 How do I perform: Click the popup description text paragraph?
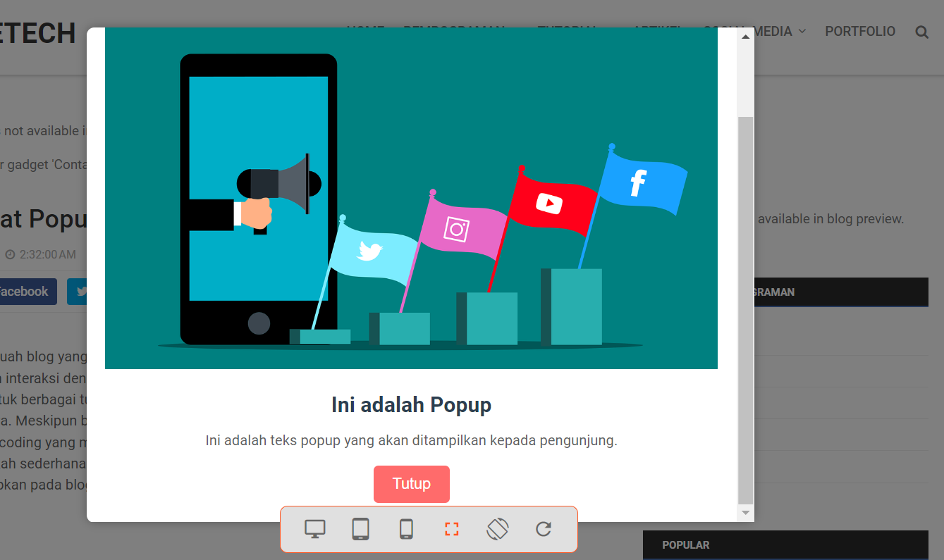coord(411,441)
